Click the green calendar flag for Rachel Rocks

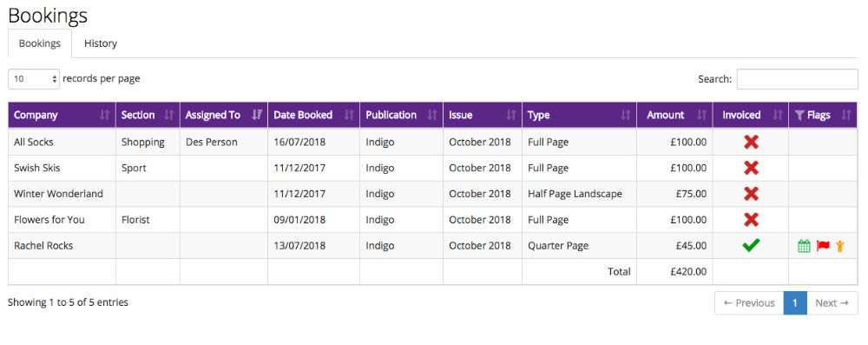click(804, 246)
